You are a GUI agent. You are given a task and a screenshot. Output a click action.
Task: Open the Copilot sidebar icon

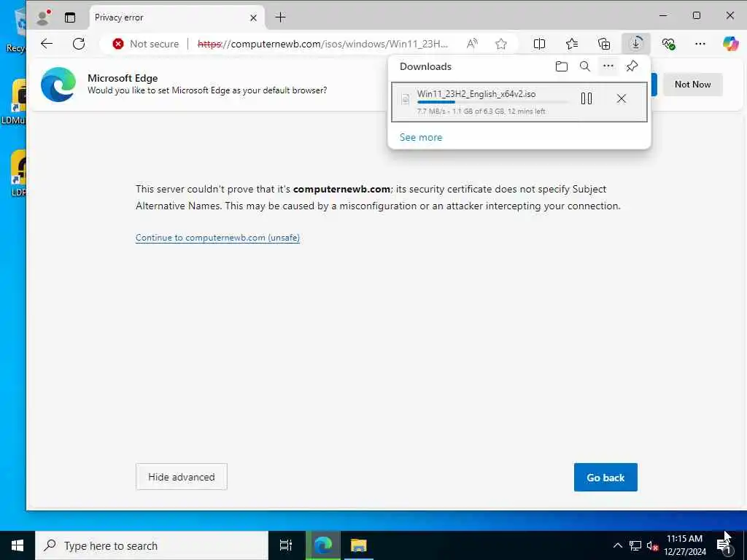point(730,44)
